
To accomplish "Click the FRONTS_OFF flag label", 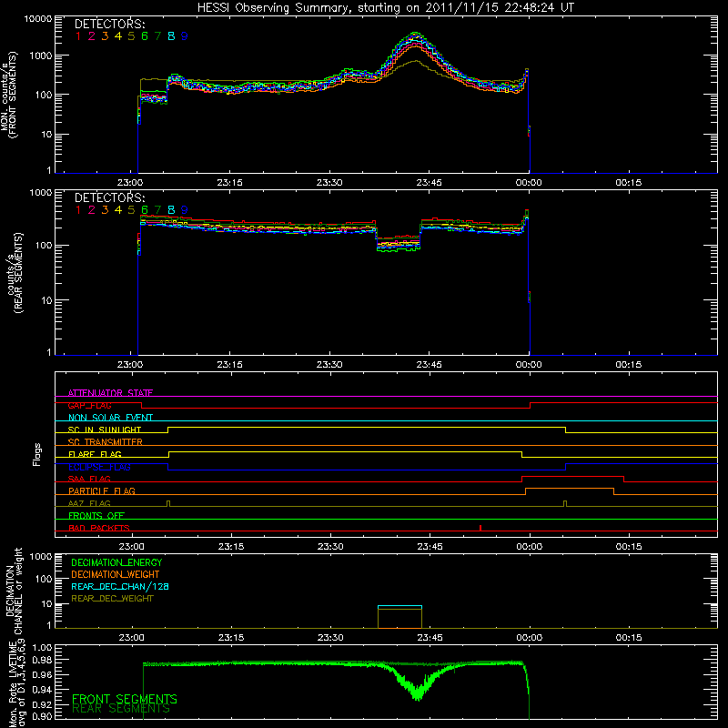I will click(96, 515).
